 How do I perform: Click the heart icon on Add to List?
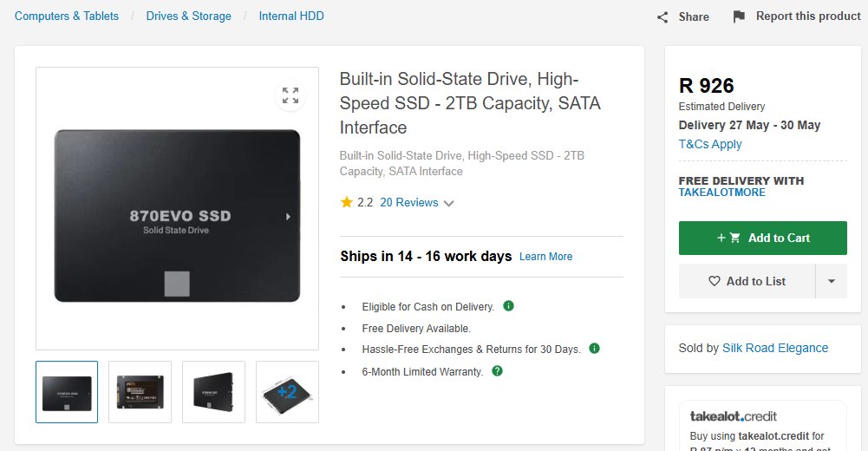(715, 281)
